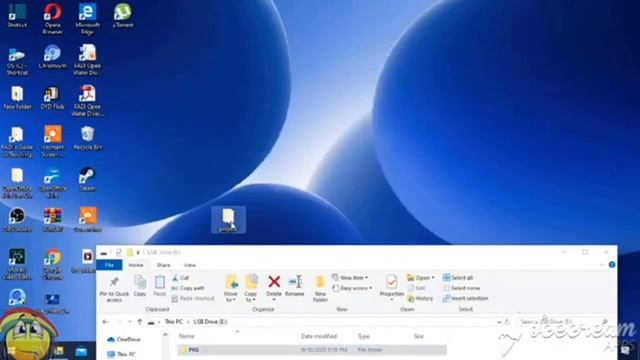Open the address bar history dropdown
Viewport: 640px width, 360px height.
(x=499, y=322)
